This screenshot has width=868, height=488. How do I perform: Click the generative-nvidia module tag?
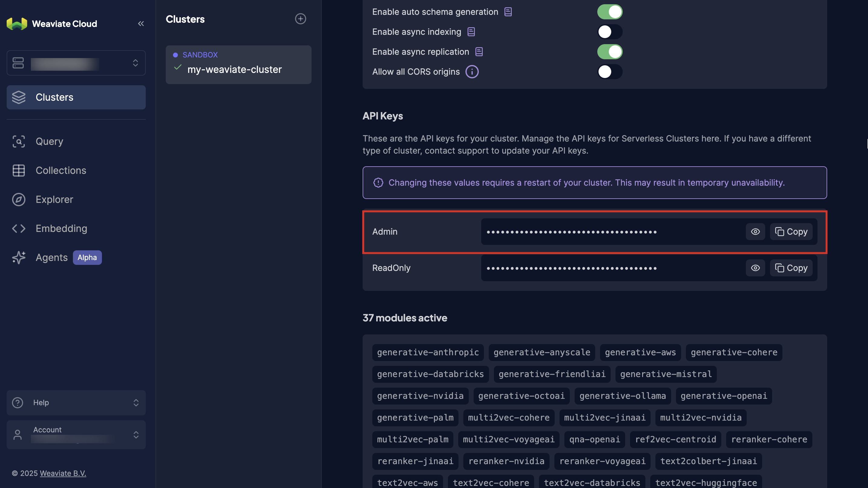(x=420, y=396)
